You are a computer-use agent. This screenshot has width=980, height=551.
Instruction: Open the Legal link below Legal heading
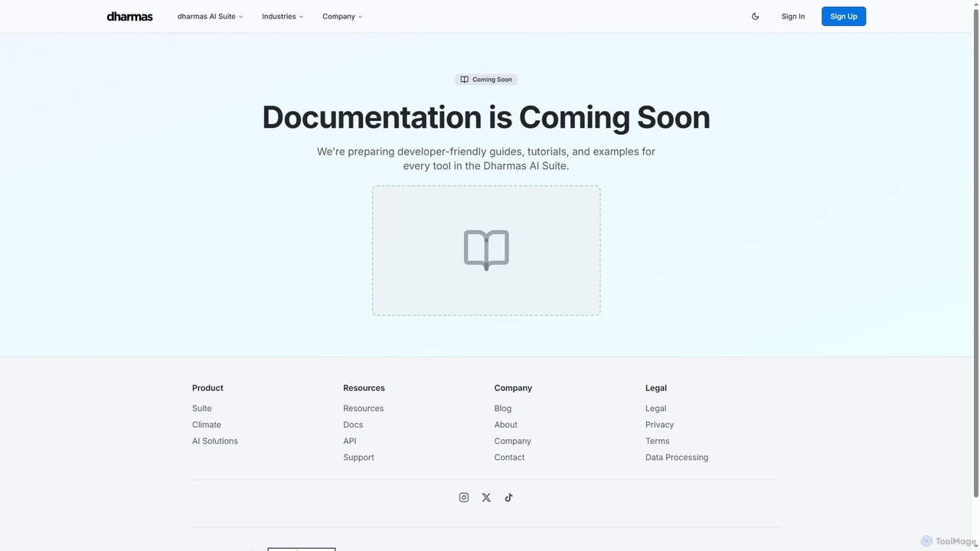point(656,409)
